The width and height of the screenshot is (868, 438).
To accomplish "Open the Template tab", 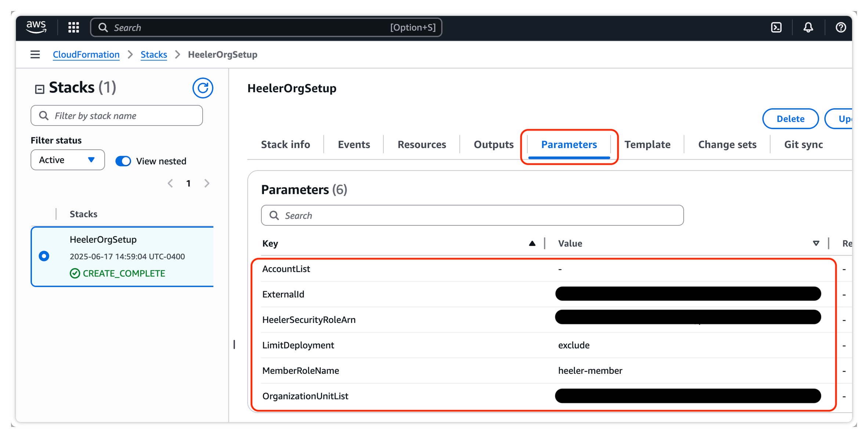I will [x=647, y=145].
